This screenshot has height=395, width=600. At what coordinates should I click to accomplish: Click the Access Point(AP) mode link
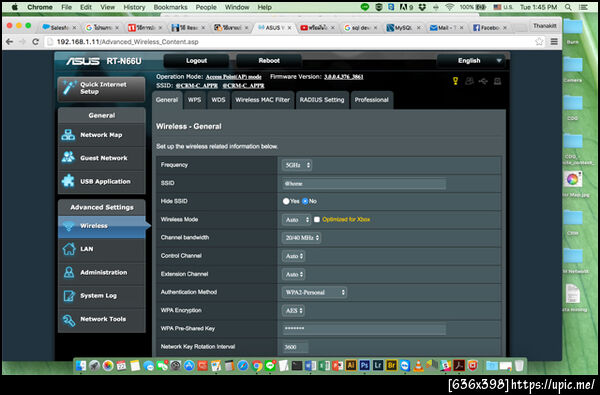[x=233, y=77]
